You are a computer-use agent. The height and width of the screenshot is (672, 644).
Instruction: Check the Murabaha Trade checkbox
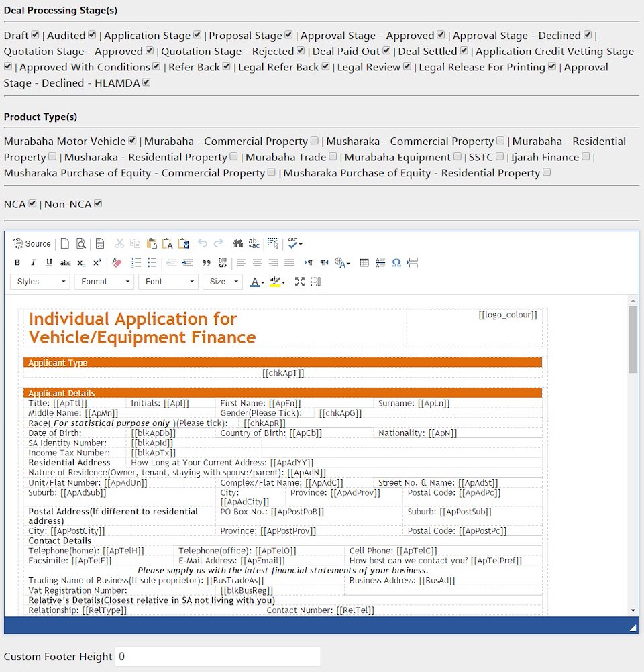[x=333, y=156]
